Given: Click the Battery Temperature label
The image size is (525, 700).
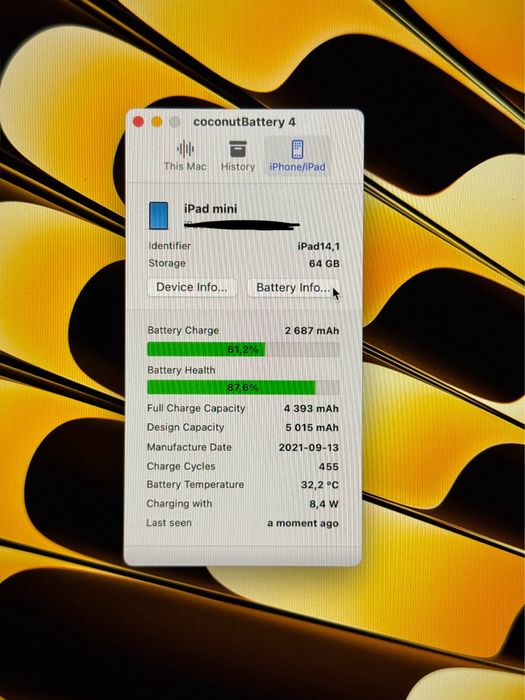Looking at the screenshot, I should pyautogui.click(x=195, y=484).
